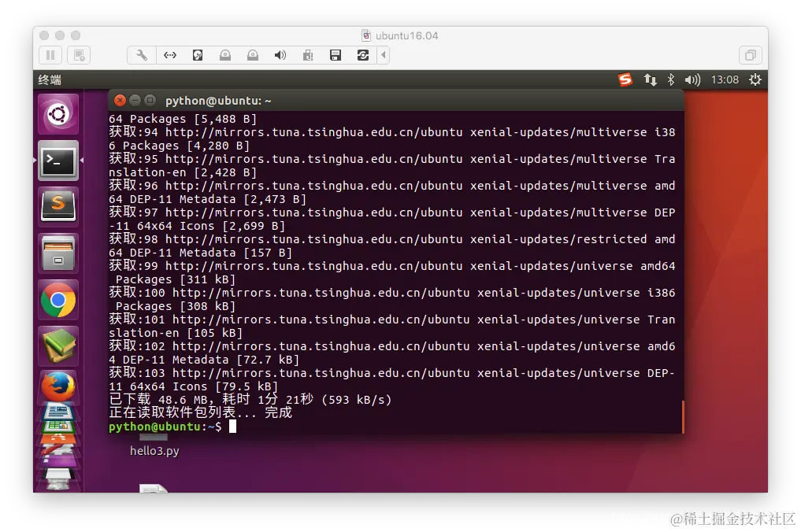Click the network adapter icon in VM toolbar
The width and height of the screenshot is (801, 532).
[x=169, y=55]
